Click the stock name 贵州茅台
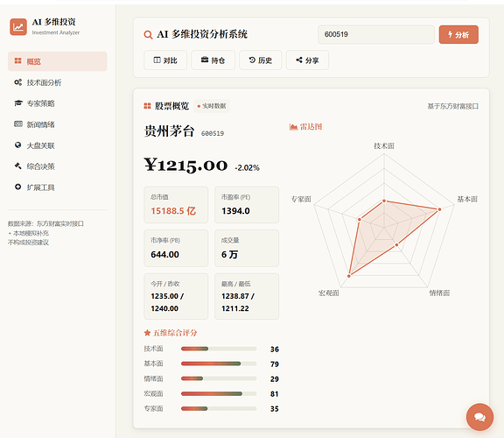 pos(169,131)
